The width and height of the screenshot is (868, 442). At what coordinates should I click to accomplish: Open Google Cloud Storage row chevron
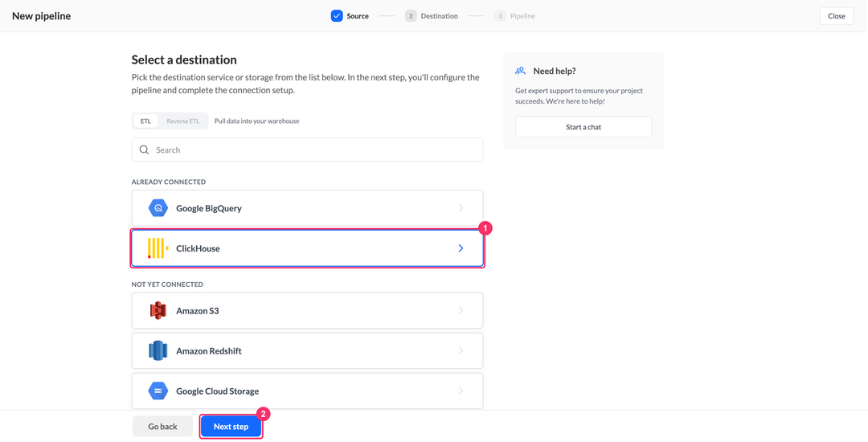click(x=461, y=391)
